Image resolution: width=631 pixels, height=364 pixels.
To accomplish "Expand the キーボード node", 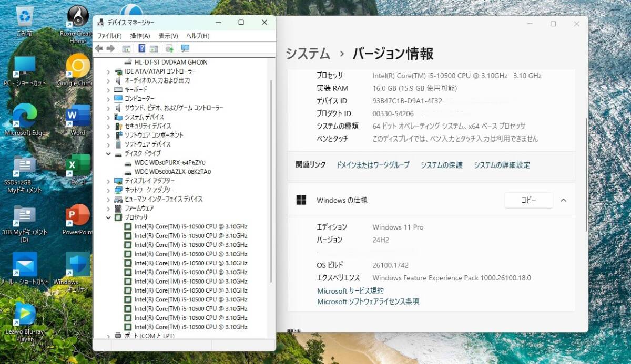I will pyautogui.click(x=108, y=90).
